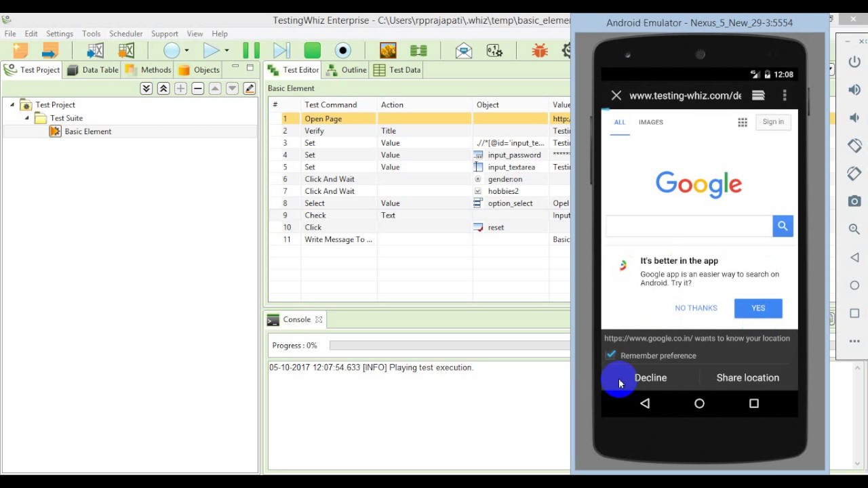
Task: Click the red bug tracking icon
Action: click(x=540, y=50)
